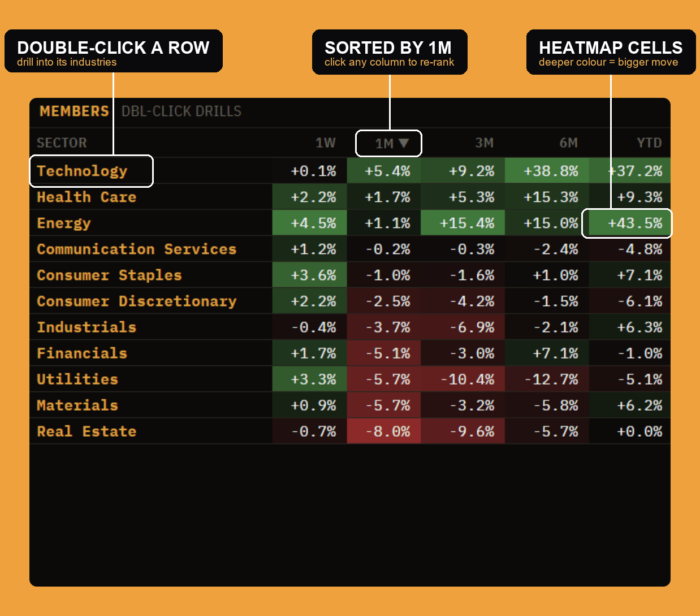Viewport: 700px width, 616px height.
Task: Click Industrials' 3M cell -6.9%
Action: pyautogui.click(x=463, y=327)
